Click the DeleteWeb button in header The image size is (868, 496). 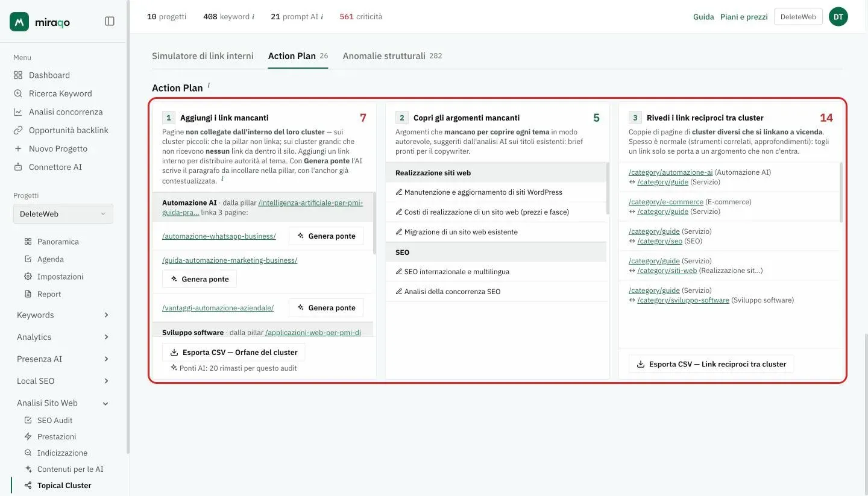tap(798, 17)
